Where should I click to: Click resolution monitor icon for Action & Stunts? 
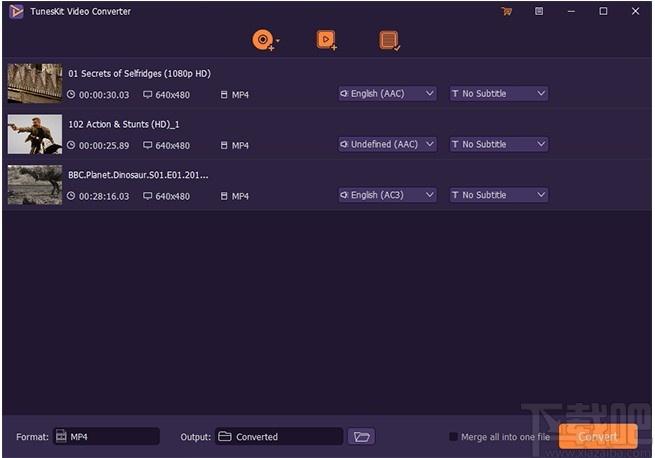coord(147,145)
